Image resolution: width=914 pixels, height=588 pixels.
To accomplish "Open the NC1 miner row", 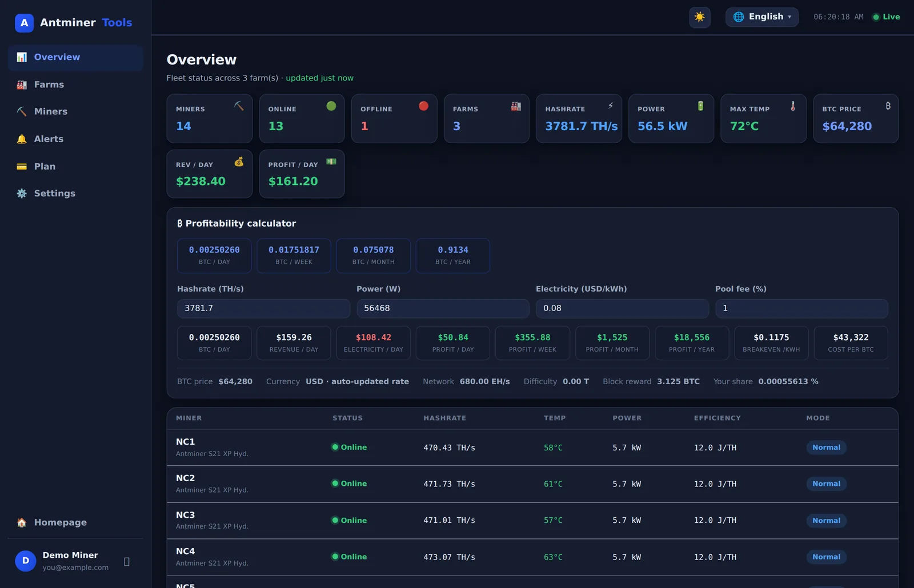I will point(532,448).
